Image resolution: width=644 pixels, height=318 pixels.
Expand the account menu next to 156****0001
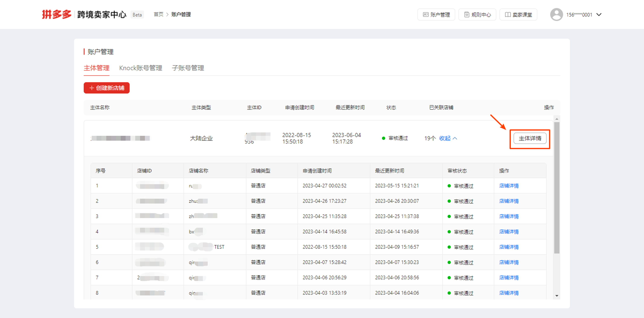[599, 15]
